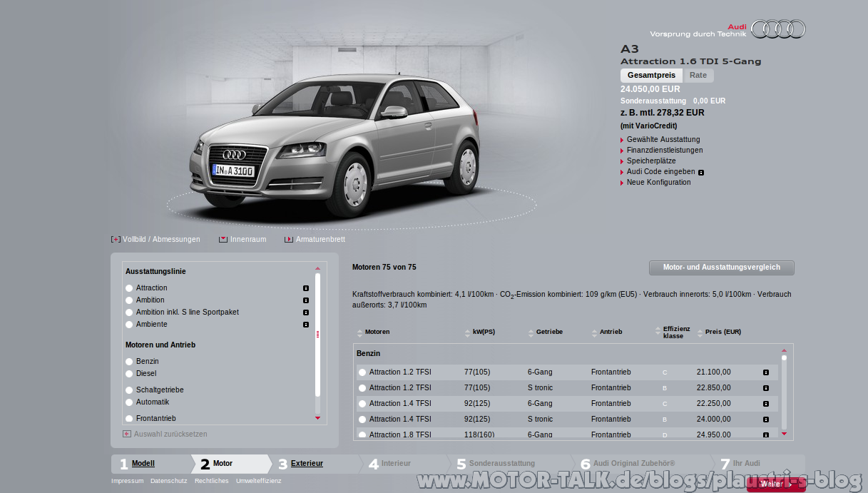Screen dimensions: 868x493
Task: Expand Gewählte Ausstattung link arrow
Action: pos(622,140)
